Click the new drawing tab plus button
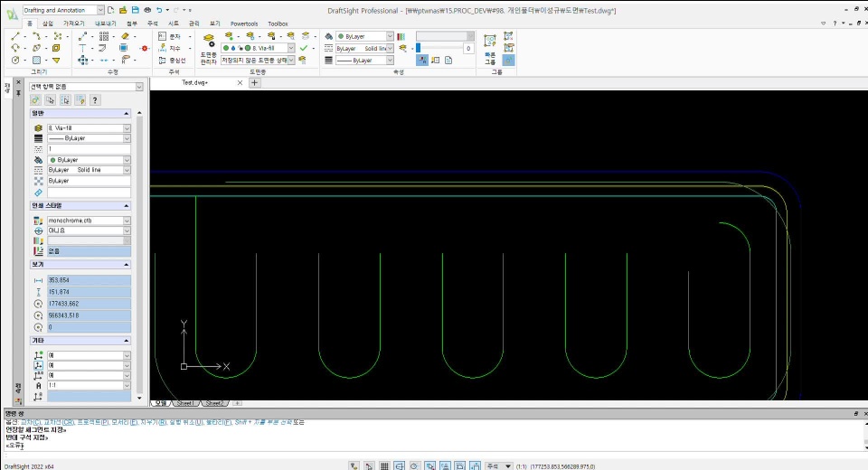This screenshot has height=470, width=868. [x=254, y=82]
